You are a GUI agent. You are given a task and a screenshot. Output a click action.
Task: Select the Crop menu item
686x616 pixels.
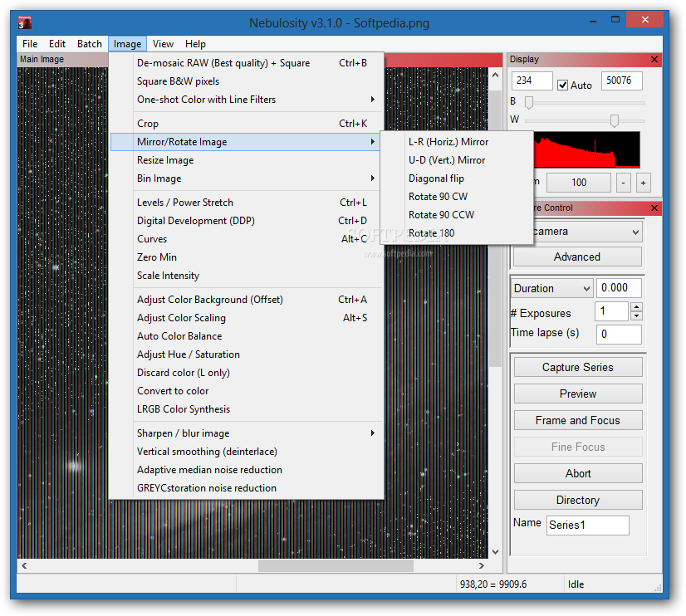[x=246, y=124]
